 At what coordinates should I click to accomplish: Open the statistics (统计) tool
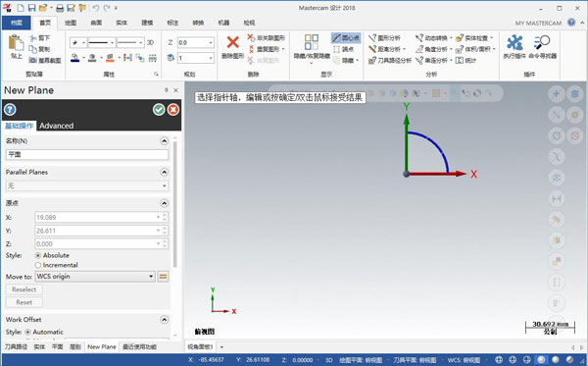click(x=465, y=60)
